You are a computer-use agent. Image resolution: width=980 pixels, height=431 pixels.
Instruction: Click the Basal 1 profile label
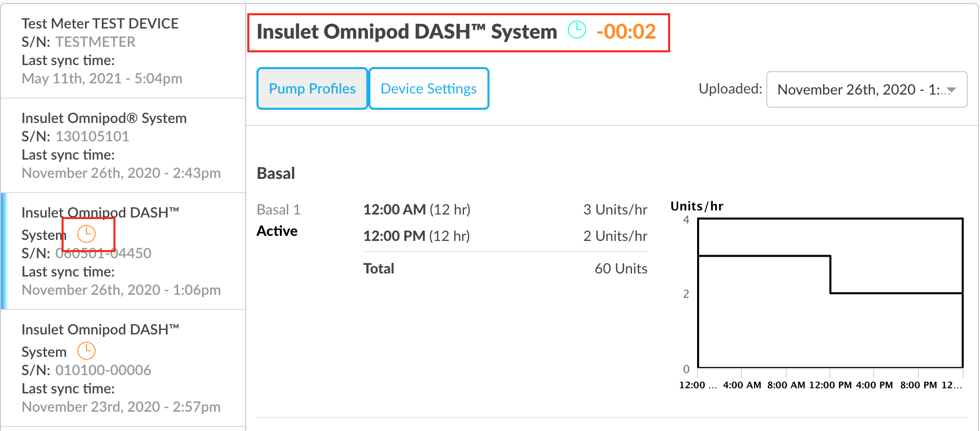click(278, 209)
